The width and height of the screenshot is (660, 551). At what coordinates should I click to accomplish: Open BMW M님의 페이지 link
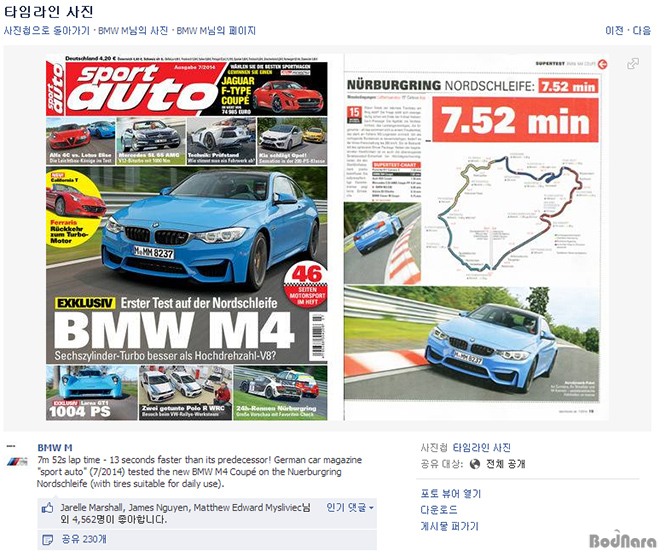[216, 30]
